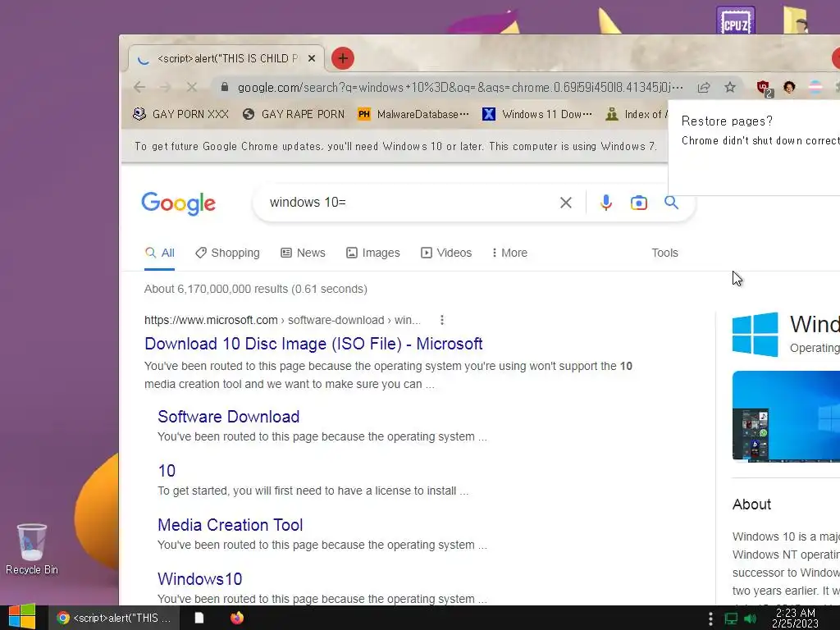This screenshot has width=840, height=630.
Task: Search by image with the camera icon
Action: [638, 203]
